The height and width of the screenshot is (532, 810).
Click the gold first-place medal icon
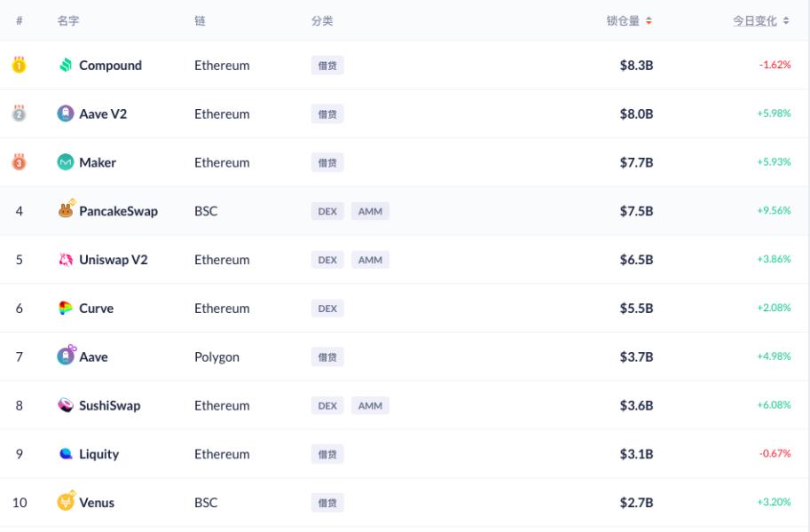[19, 65]
